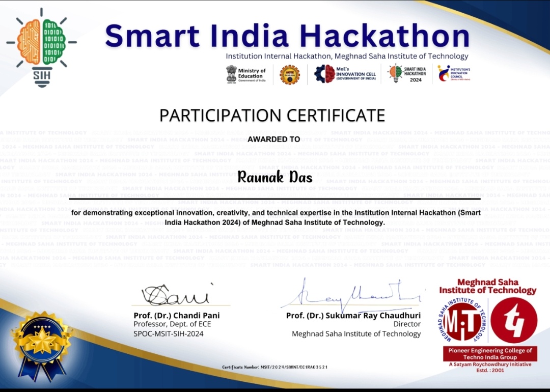Click 'Estd. : 2001' text

[x=490, y=370]
